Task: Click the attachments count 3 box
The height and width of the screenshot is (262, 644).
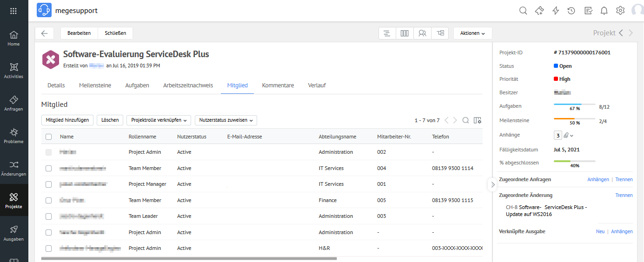Action: [558, 135]
